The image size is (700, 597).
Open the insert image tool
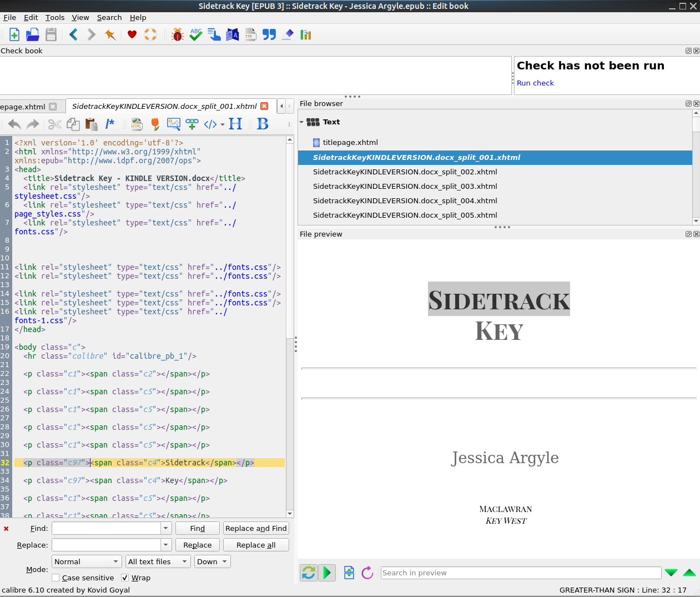coord(174,124)
